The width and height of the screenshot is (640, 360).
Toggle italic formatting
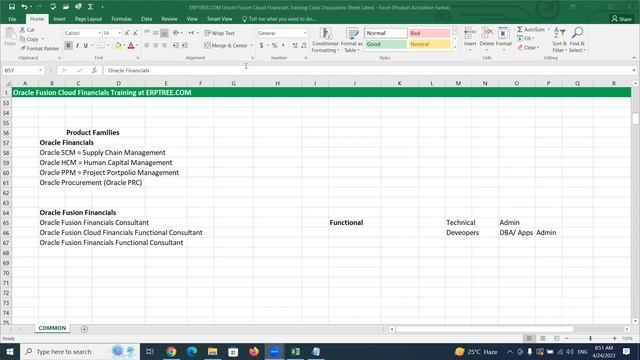click(77, 45)
